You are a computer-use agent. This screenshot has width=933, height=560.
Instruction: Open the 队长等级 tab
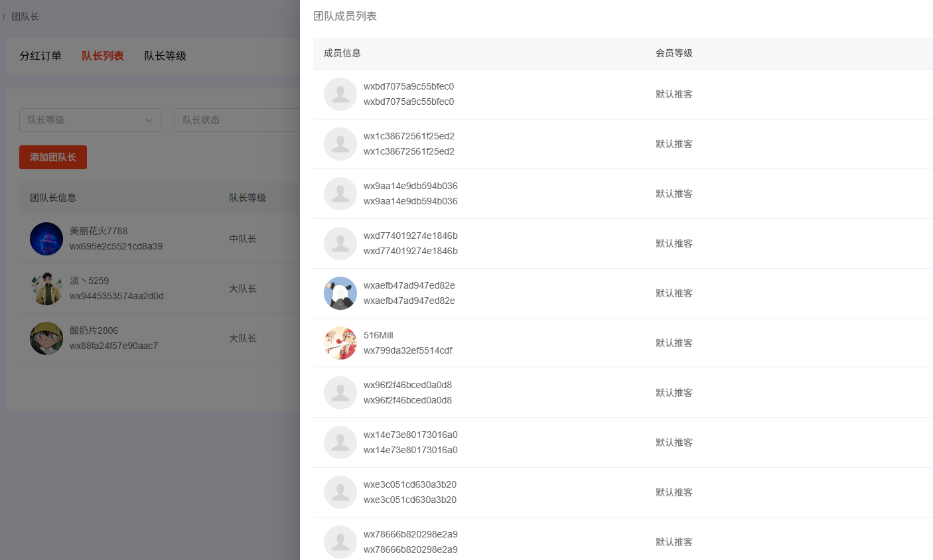point(165,56)
